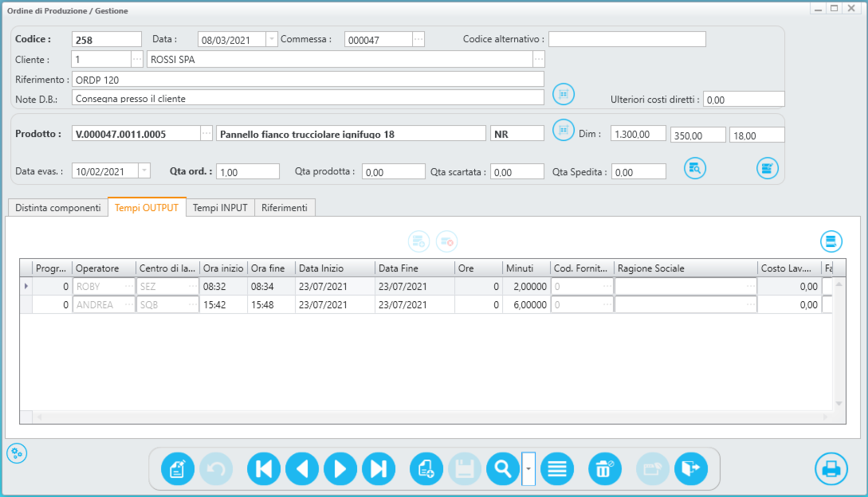
Task: Go to the previous record
Action: click(302, 469)
